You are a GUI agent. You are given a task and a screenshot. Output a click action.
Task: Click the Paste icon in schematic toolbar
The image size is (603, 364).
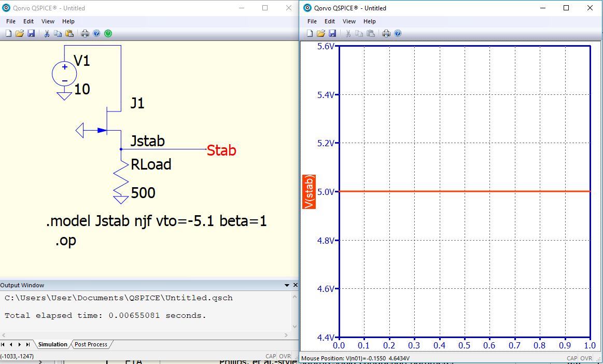pos(69,34)
